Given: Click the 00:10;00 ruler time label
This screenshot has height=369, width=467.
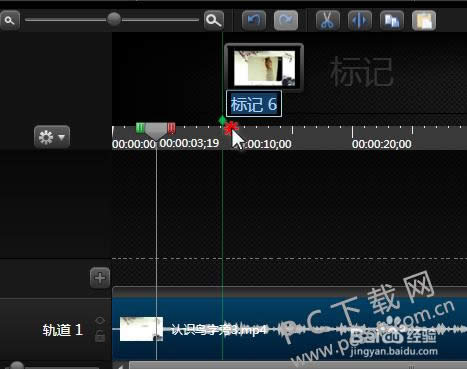Looking at the screenshot, I should click(268, 144).
